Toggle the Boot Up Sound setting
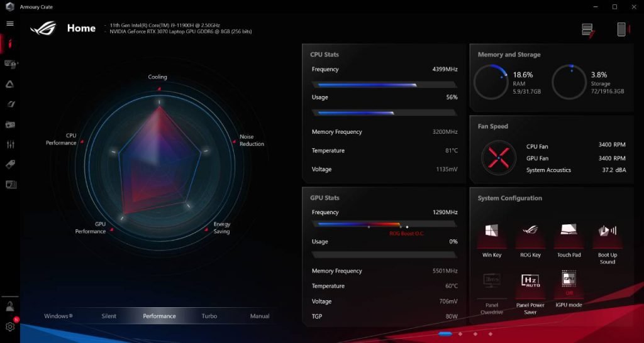The image size is (644, 343). point(608,244)
